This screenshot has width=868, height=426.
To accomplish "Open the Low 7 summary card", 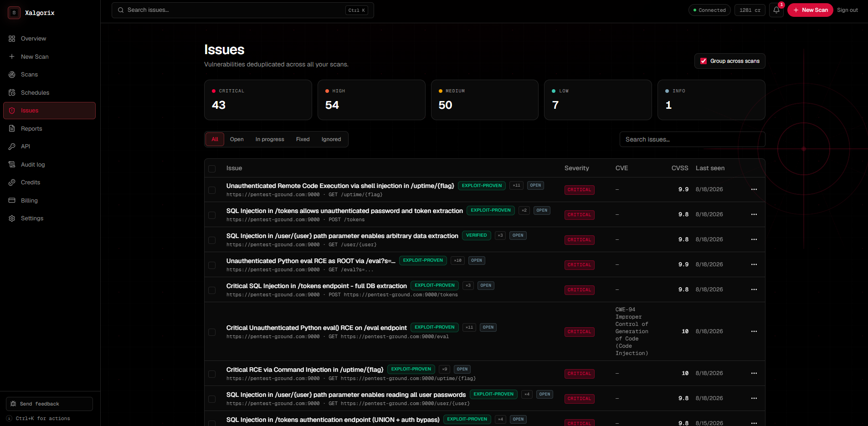I will [x=598, y=100].
